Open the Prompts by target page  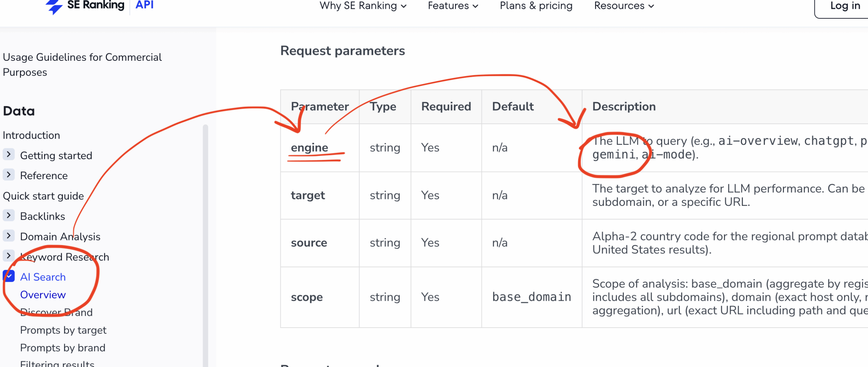tap(63, 330)
